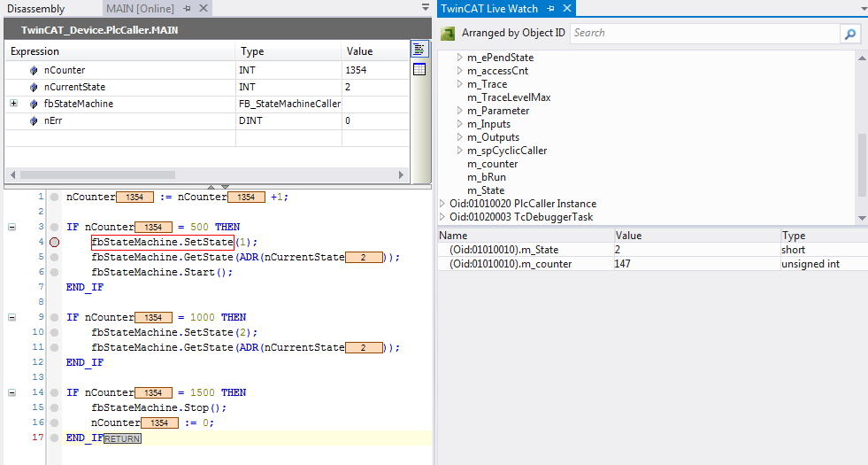Click the nCounter variable icon
This screenshot has width=868, height=465.
coord(34,70)
